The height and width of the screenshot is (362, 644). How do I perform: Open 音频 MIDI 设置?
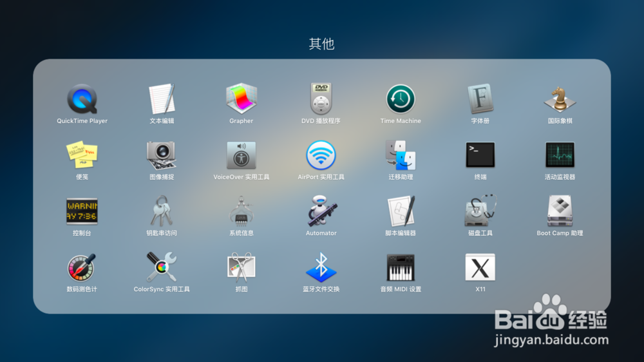401,267
